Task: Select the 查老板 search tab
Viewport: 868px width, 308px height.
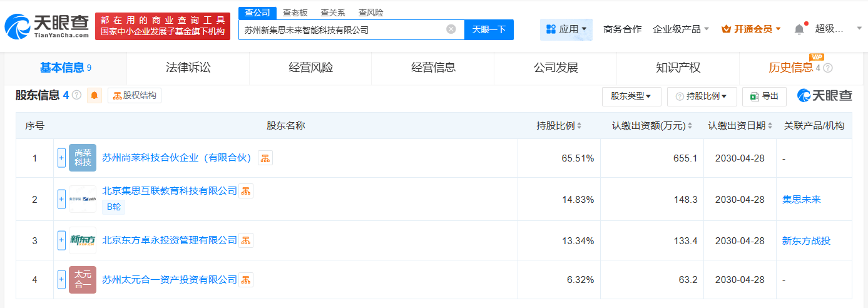Action: (x=295, y=13)
